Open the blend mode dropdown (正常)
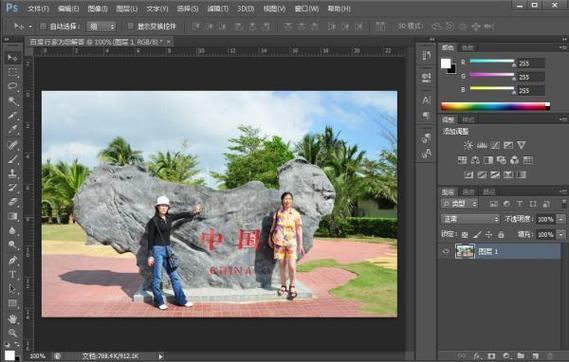The height and width of the screenshot is (362, 569). pyautogui.click(x=470, y=219)
